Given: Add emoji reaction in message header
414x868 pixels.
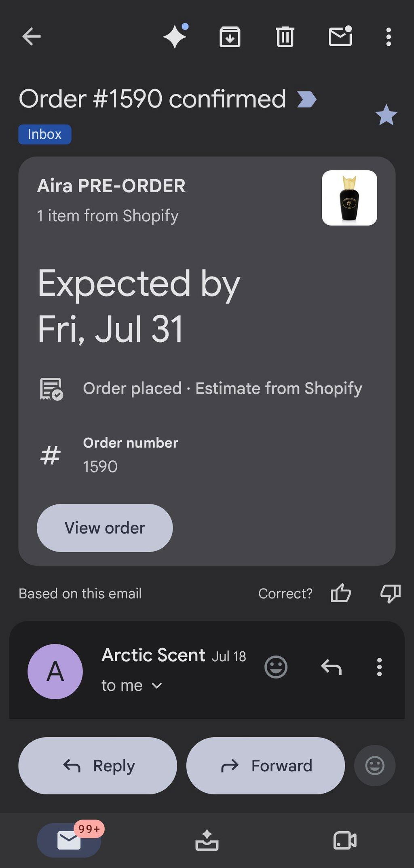Looking at the screenshot, I should coord(276,667).
